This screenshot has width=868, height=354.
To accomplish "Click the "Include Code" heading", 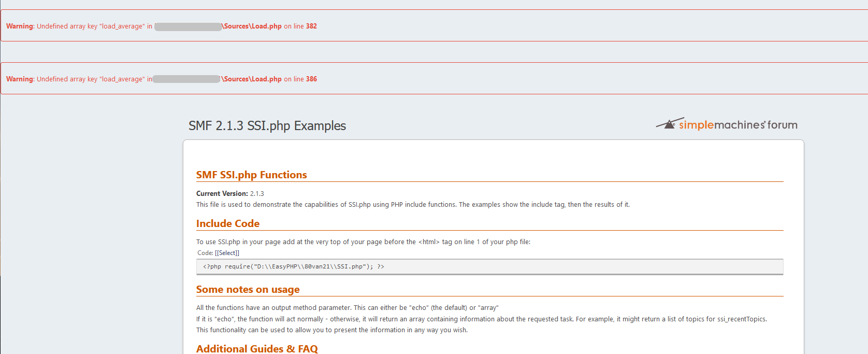I will pyautogui.click(x=228, y=223).
